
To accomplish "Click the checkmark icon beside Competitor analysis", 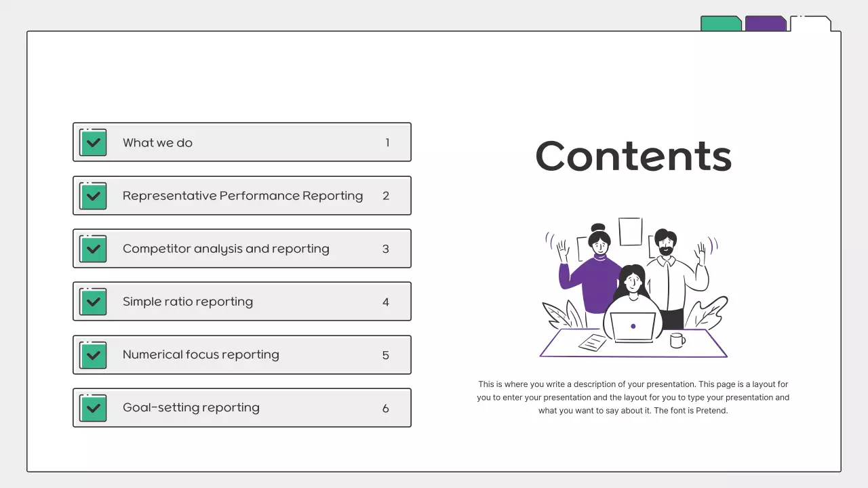I will tap(93, 248).
